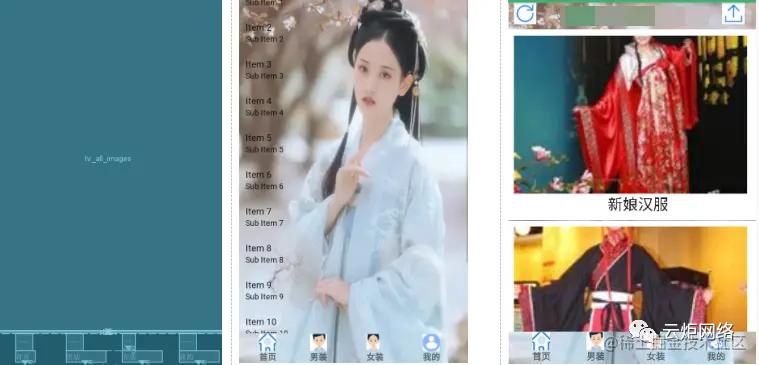Select lv_all_images list view in blueprint panel
This screenshot has width=759, height=365.
point(111,165)
